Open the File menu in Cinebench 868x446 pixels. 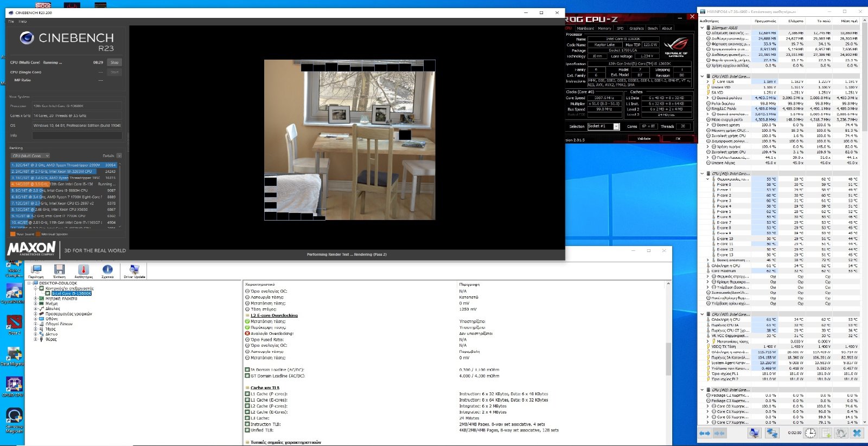[x=11, y=22]
